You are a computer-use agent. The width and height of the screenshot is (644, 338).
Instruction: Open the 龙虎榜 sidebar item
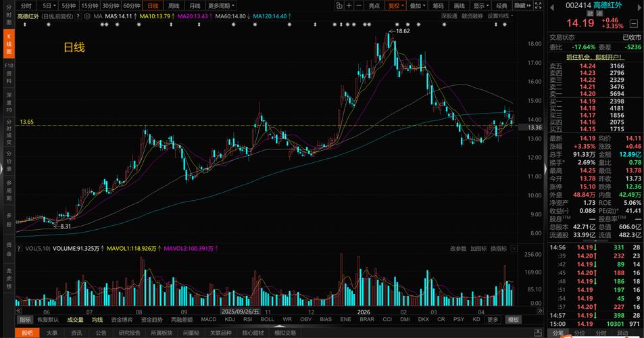point(9,278)
